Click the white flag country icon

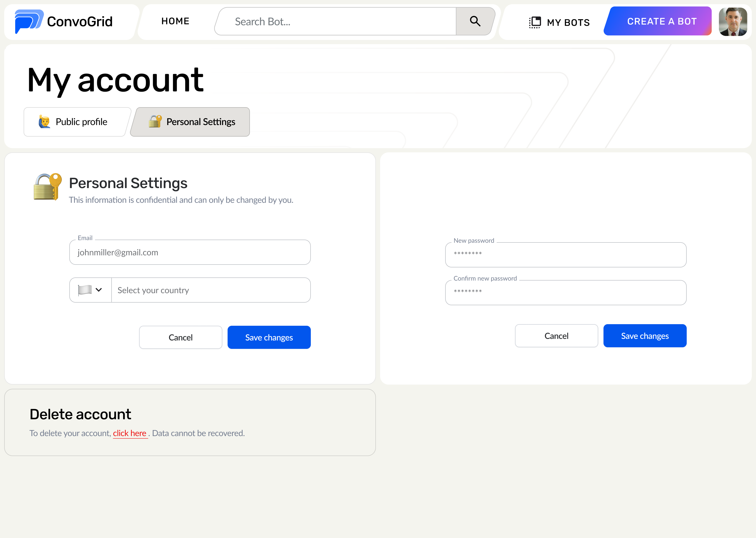85,290
